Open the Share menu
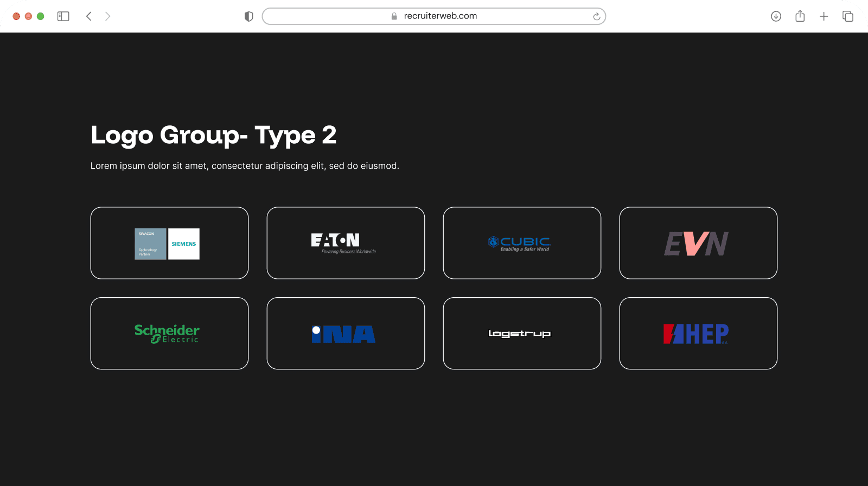 [800, 16]
